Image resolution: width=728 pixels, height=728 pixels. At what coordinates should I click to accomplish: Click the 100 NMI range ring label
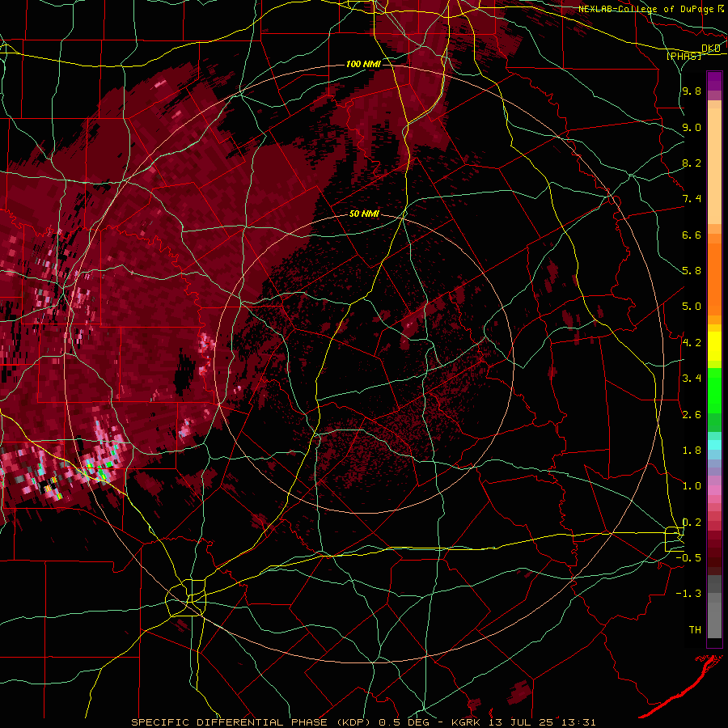click(x=363, y=64)
